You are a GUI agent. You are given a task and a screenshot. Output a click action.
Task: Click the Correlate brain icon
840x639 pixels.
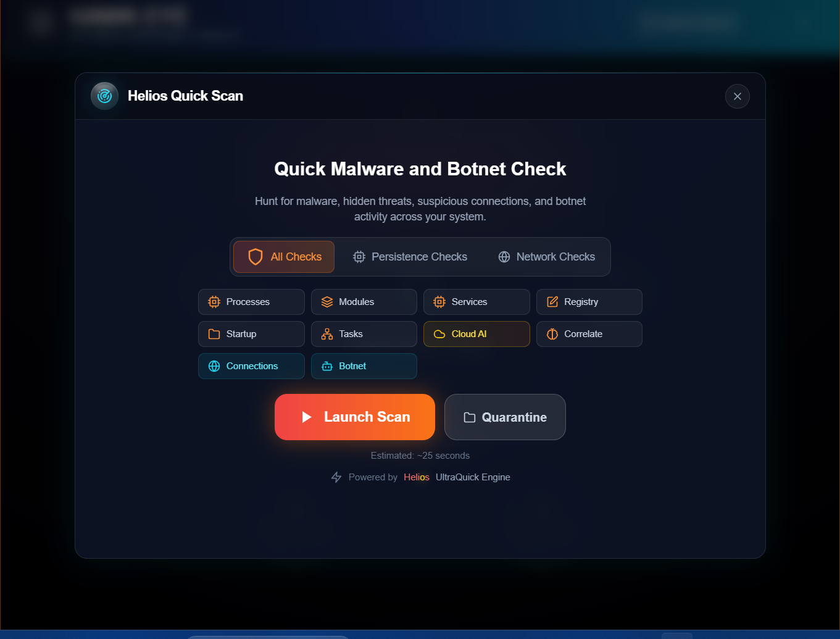pyautogui.click(x=552, y=334)
